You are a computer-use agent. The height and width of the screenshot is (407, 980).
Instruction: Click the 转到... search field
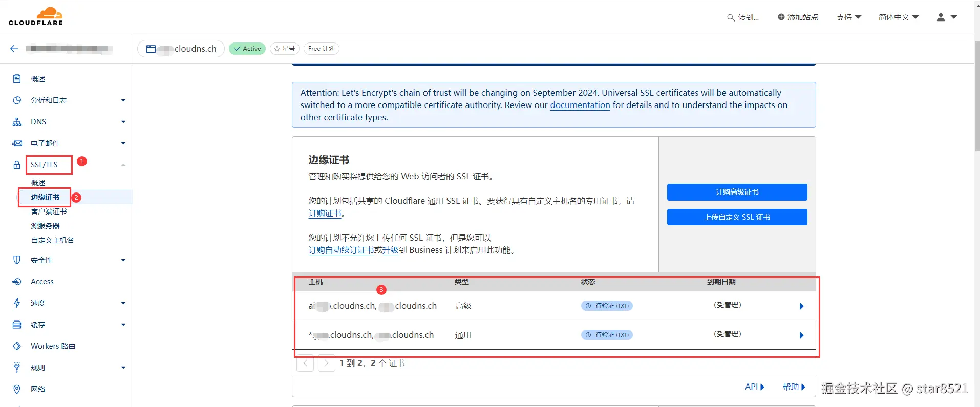743,17
